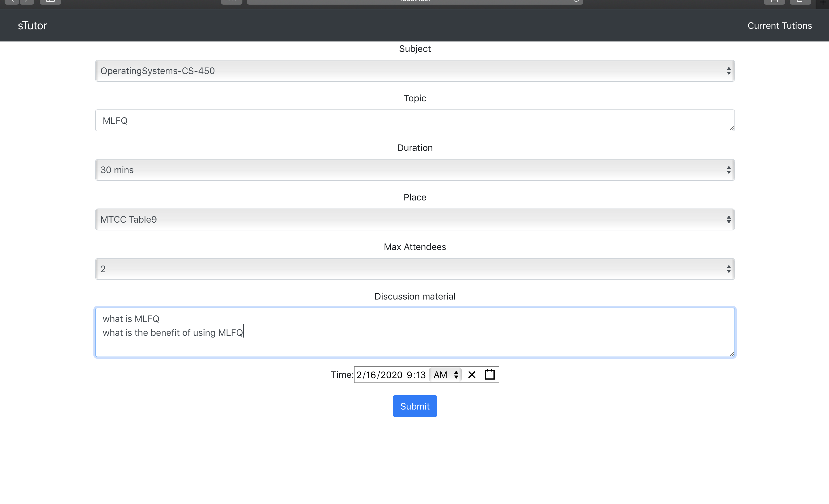Image resolution: width=829 pixels, height=504 pixels.
Task: Open the calendar picker icon
Action: pyautogui.click(x=489, y=375)
